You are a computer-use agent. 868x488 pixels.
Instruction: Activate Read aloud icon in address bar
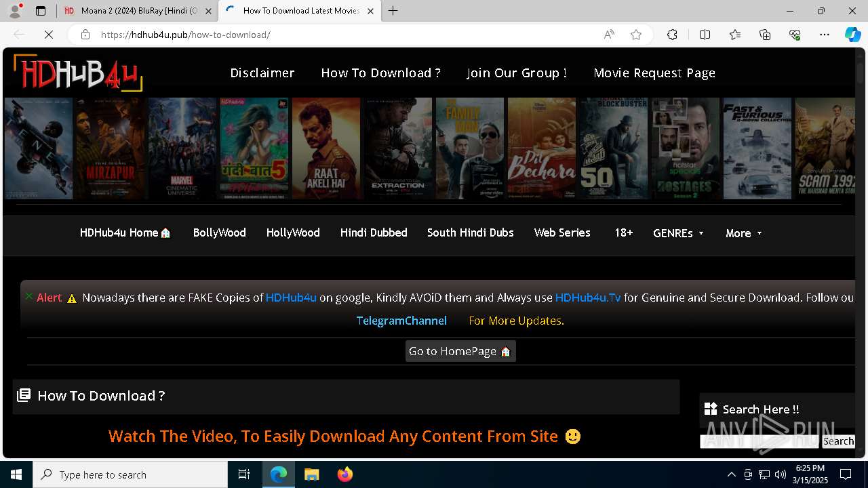pyautogui.click(x=609, y=35)
